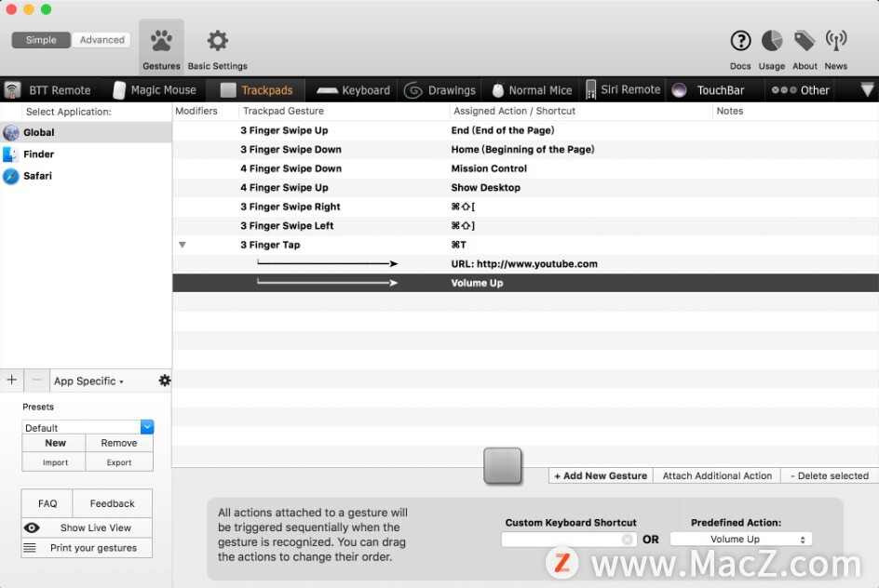
Task: Click Add New Gesture button
Action: (601, 475)
